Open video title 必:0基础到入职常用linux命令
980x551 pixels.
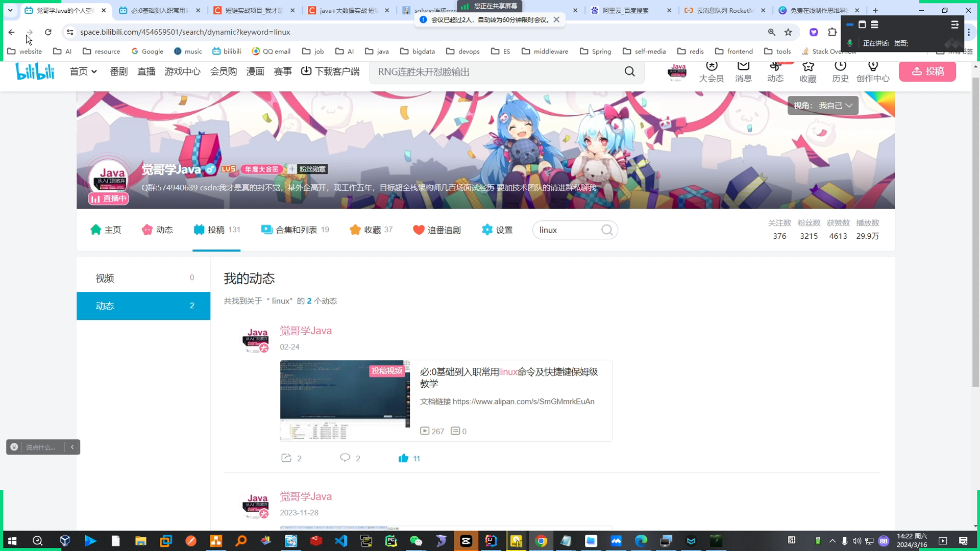pos(509,378)
